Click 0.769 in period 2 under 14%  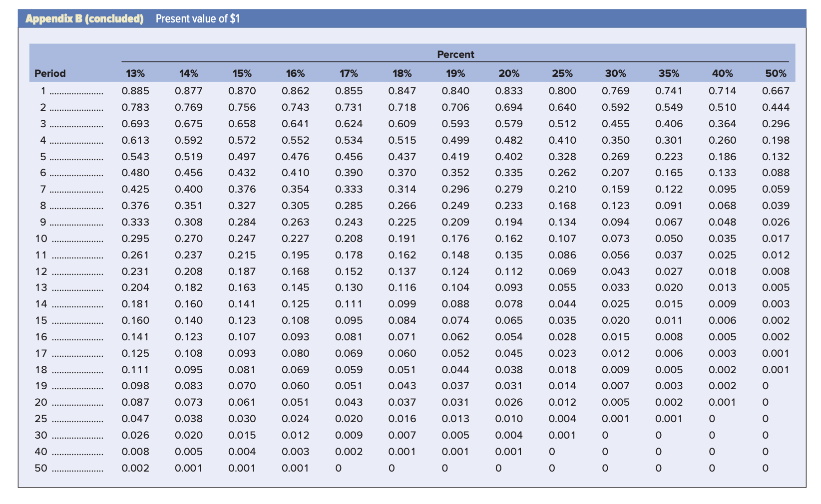click(189, 107)
